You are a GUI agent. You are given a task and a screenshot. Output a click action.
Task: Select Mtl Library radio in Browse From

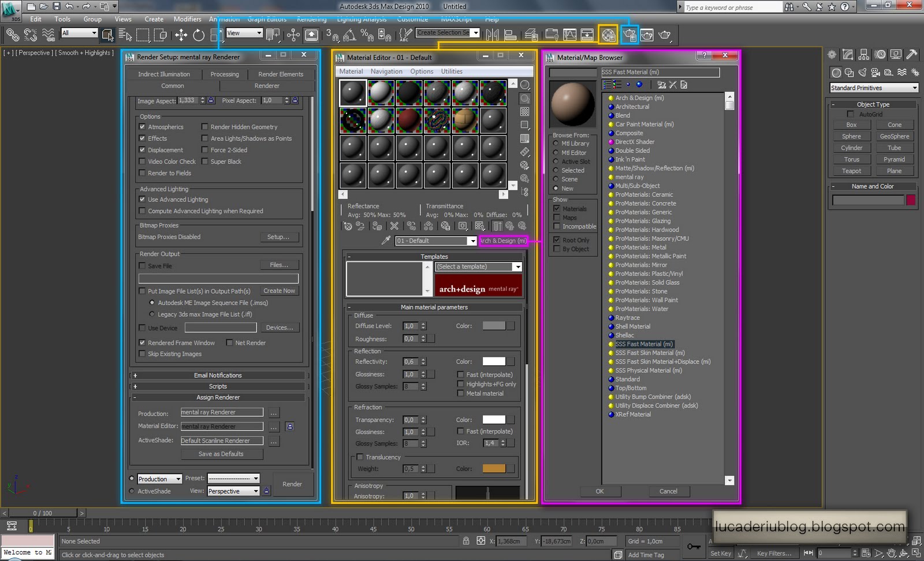coord(556,143)
